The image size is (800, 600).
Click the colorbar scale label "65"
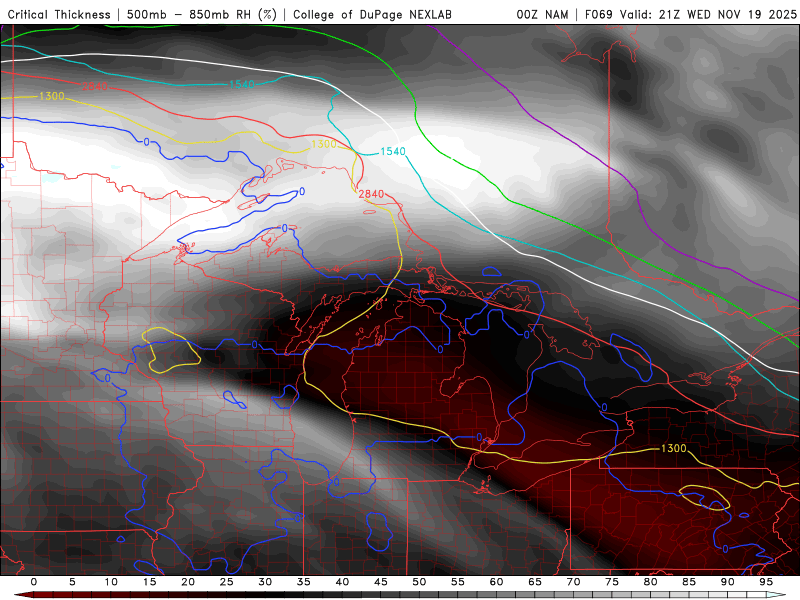point(535,582)
